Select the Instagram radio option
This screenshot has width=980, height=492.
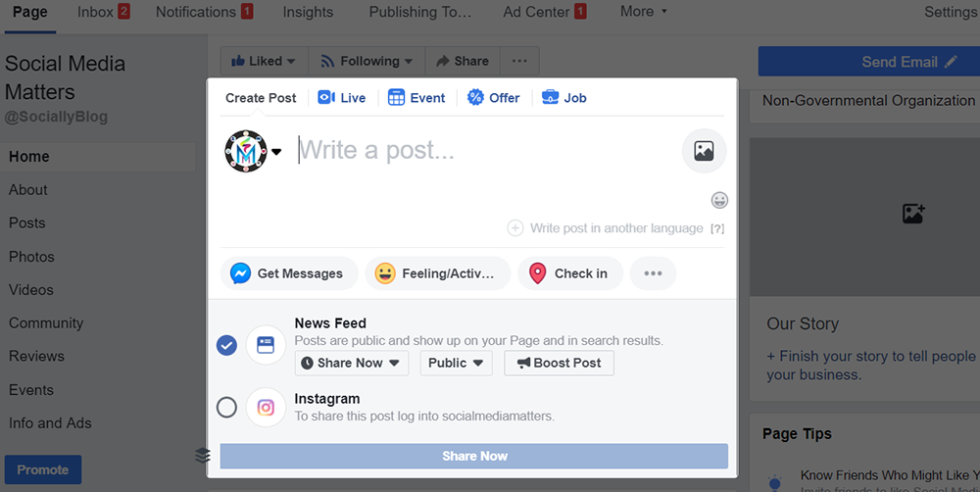click(x=227, y=408)
